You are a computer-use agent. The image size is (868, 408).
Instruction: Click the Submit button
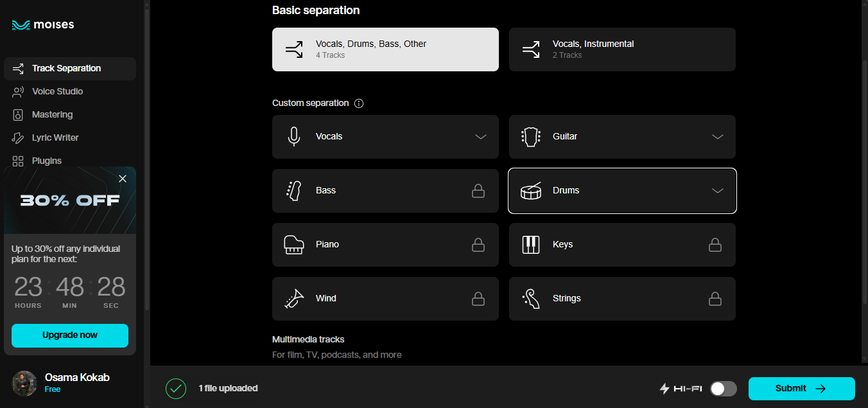tap(801, 388)
